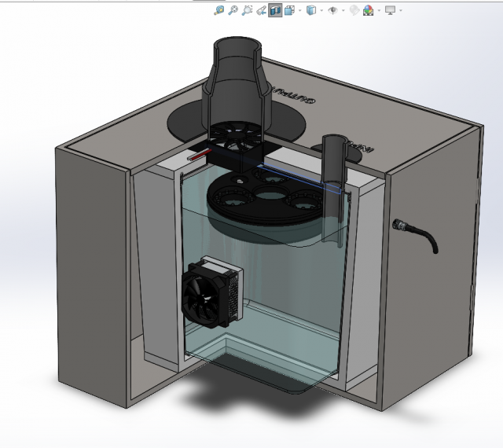Screen dimensions: 503x448
Task: Open the Apply Scene dropdown arrow
Action: 377,11
